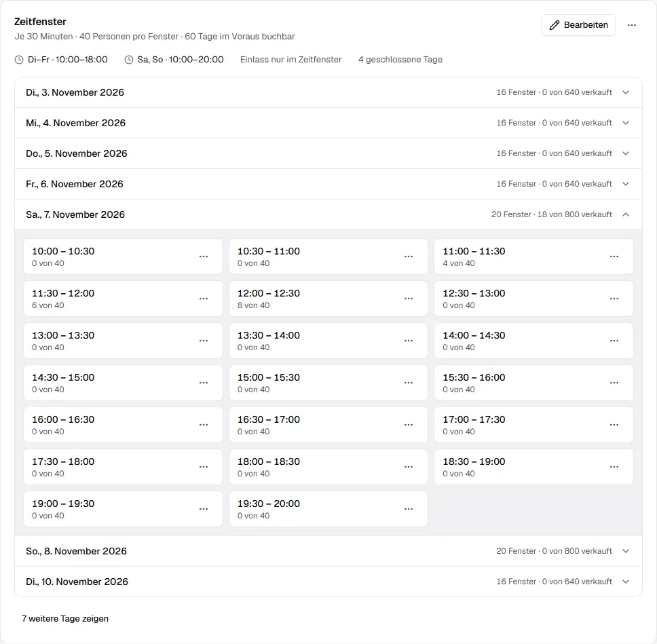Open options for slot 18:30 – 19:00
The image size is (657, 644).
614,467
